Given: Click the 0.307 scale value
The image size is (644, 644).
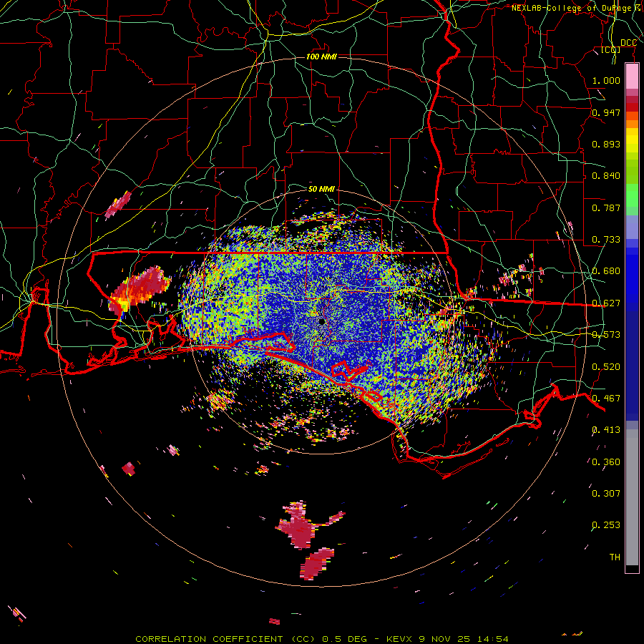Looking at the screenshot, I should click(606, 493).
